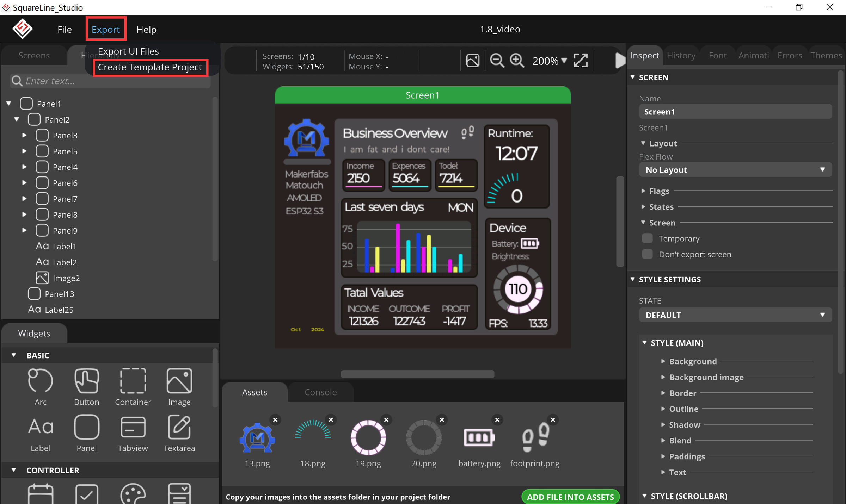Click the background image icon in the toolbar
The width and height of the screenshot is (846, 504).
[473, 61]
